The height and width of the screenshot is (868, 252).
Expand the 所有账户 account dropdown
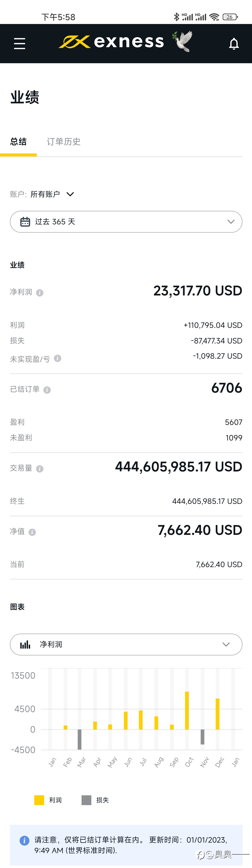[x=52, y=194]
